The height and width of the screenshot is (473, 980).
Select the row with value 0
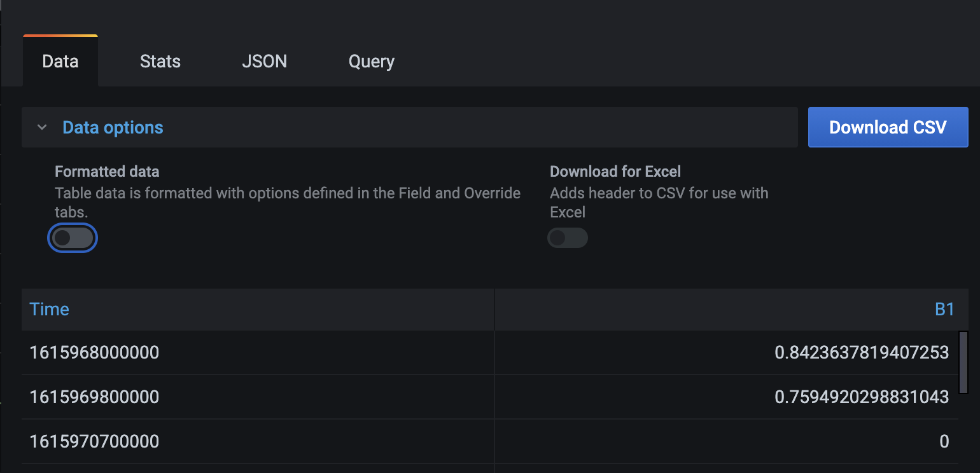point(944,441)
